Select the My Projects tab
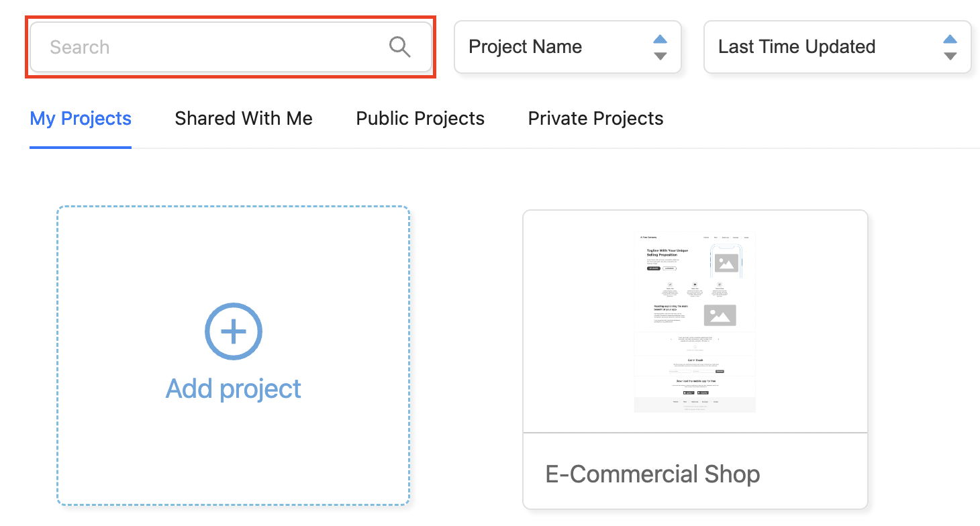Screen dimensions: 980x526 click(81, 119)
